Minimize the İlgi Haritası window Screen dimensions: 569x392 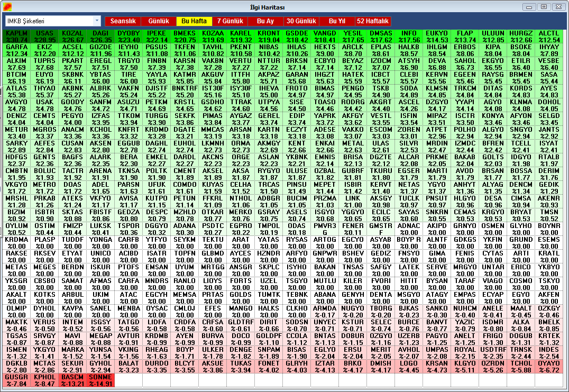point(529,6)
